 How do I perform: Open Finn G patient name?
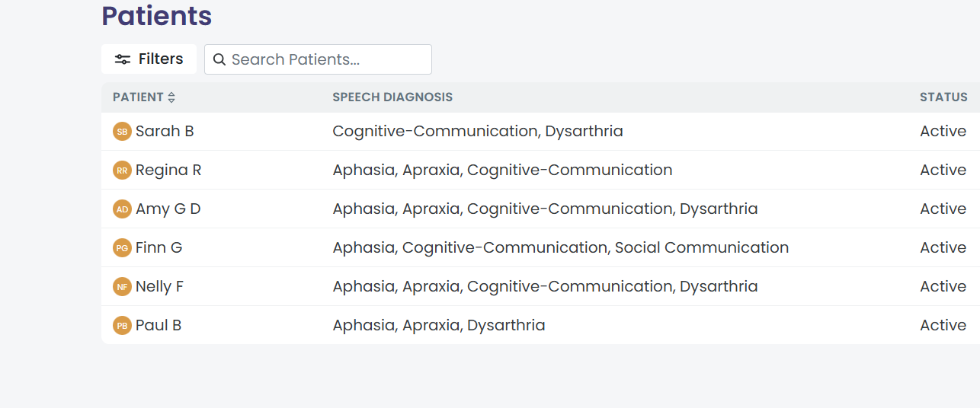click(x=159, y=248)
